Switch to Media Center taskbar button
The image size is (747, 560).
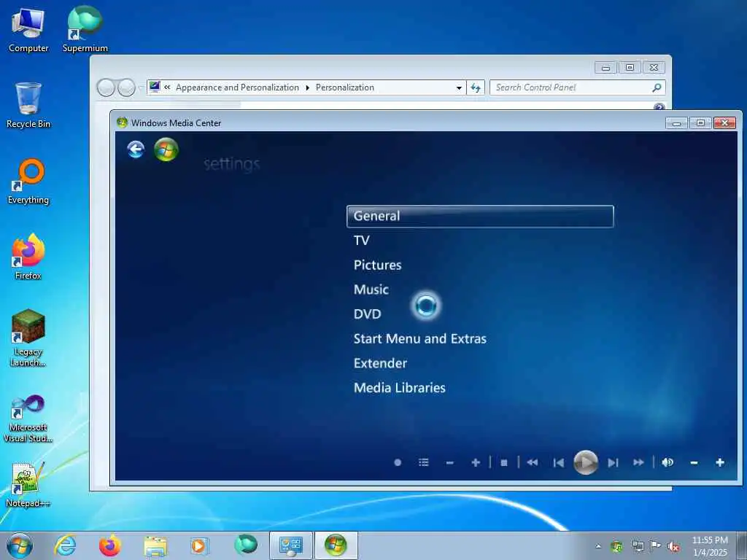coord(336,545)
